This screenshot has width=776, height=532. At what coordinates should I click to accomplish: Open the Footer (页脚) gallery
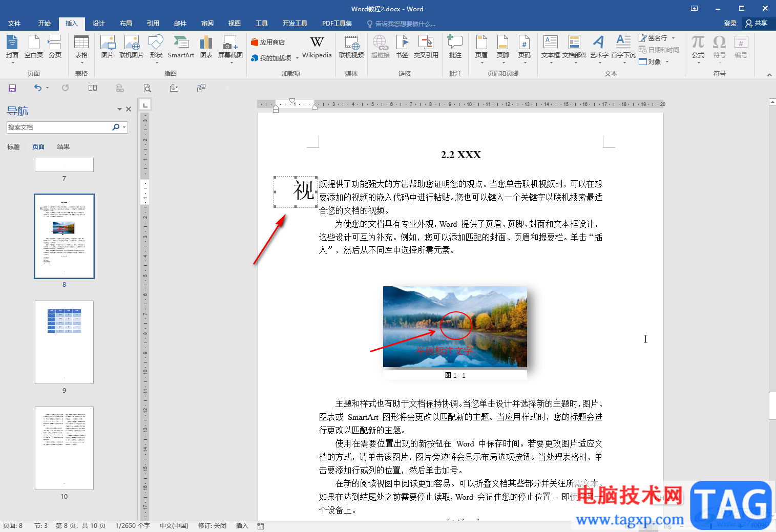pyautogui.click(x=503, y=49)
